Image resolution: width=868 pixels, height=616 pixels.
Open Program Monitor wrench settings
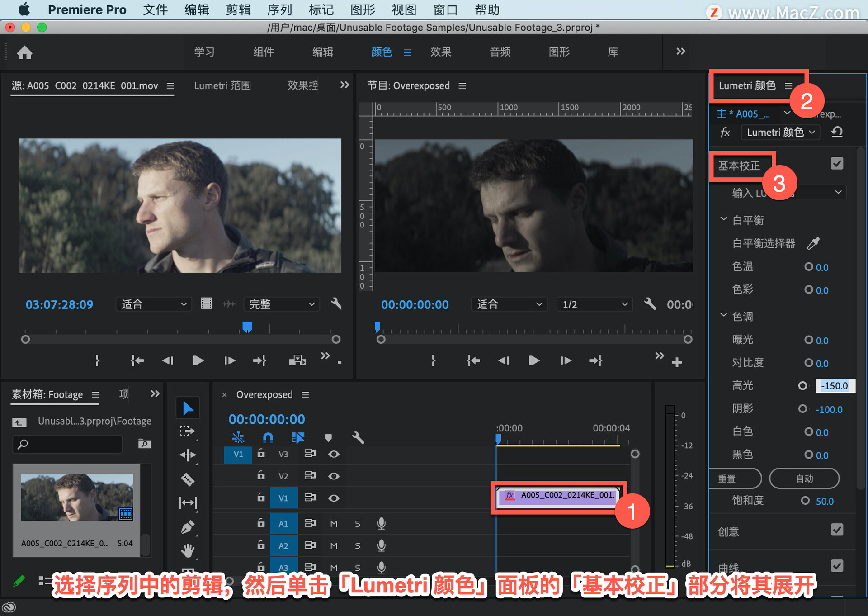[x=650, y=304]
